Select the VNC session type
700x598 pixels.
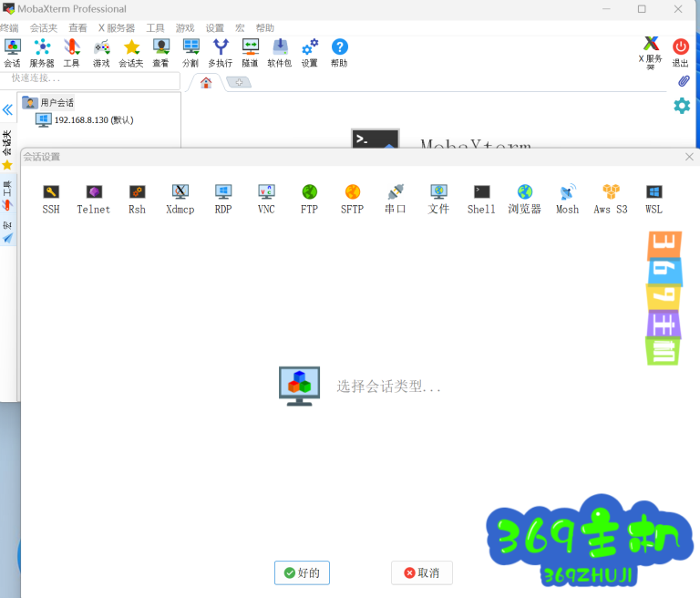point(266,200)
